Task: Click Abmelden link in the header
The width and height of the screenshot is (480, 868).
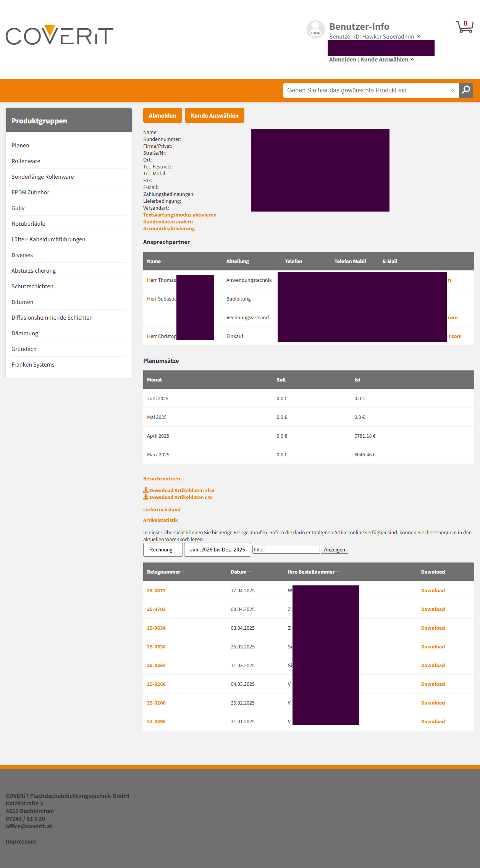Action: click(343, 60)
